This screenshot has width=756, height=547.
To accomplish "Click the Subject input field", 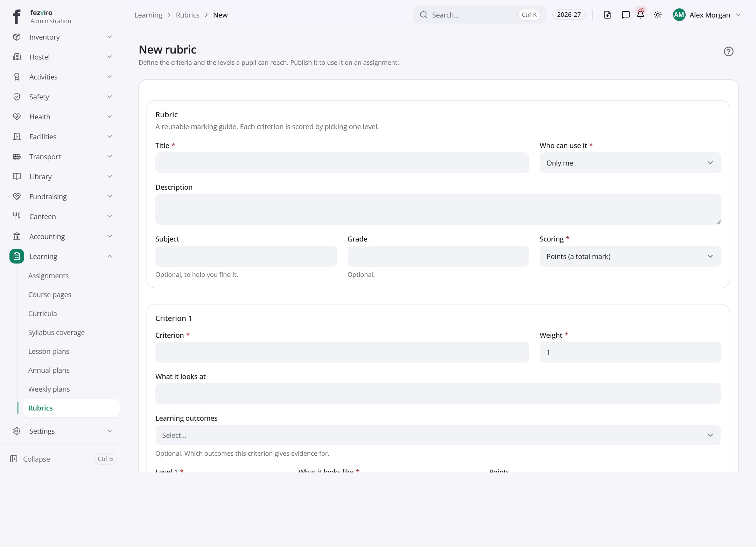I will point(246,257).
